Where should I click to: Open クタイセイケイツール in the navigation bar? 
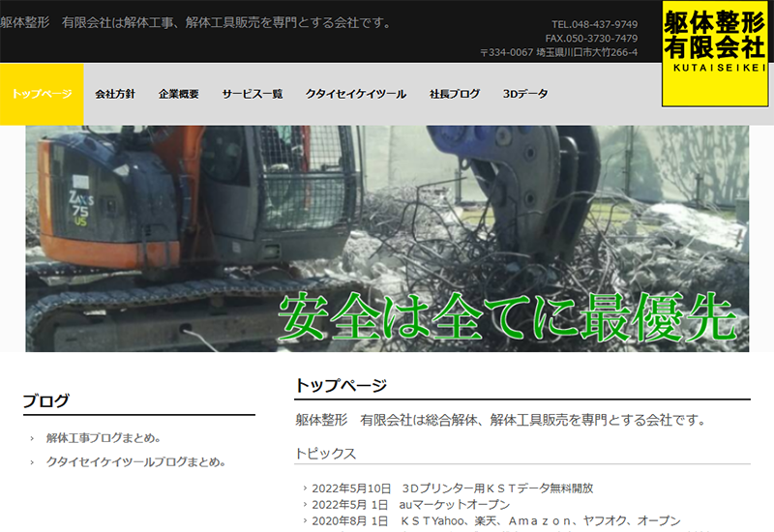pyautogui.click(x=356, y=94)
